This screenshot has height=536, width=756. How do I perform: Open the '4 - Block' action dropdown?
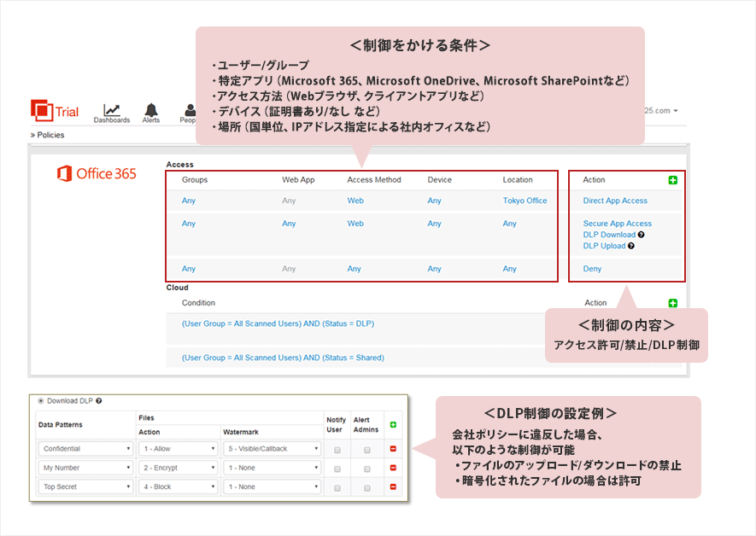[179, 486]
